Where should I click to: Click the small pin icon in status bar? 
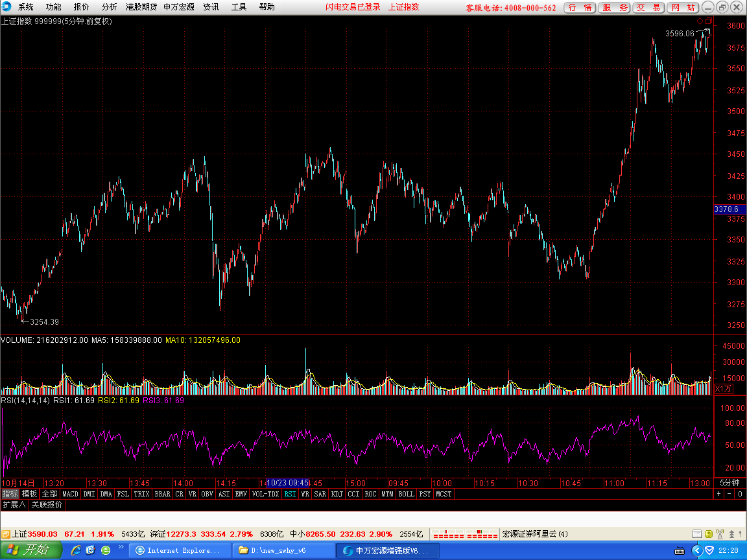(741, 534)
